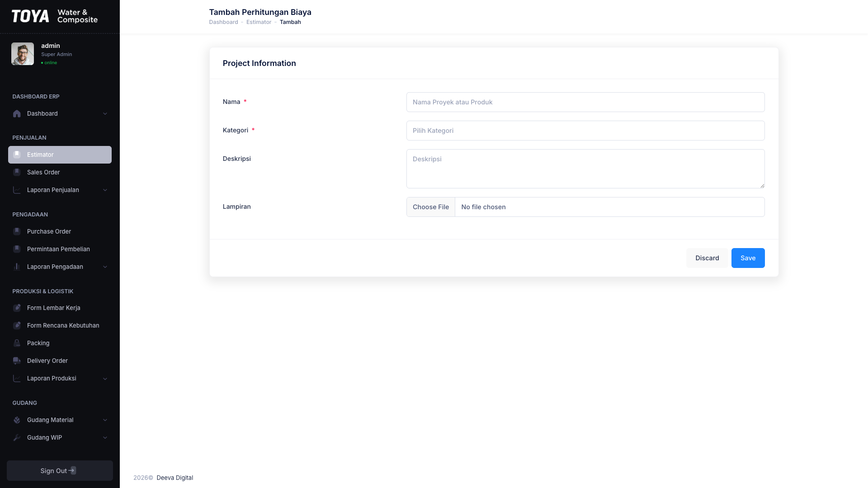Click the Laporan Produksi chart icon
Image resolution: width=868 pixels, height=488 pixels.
click(x=17, y=378)
